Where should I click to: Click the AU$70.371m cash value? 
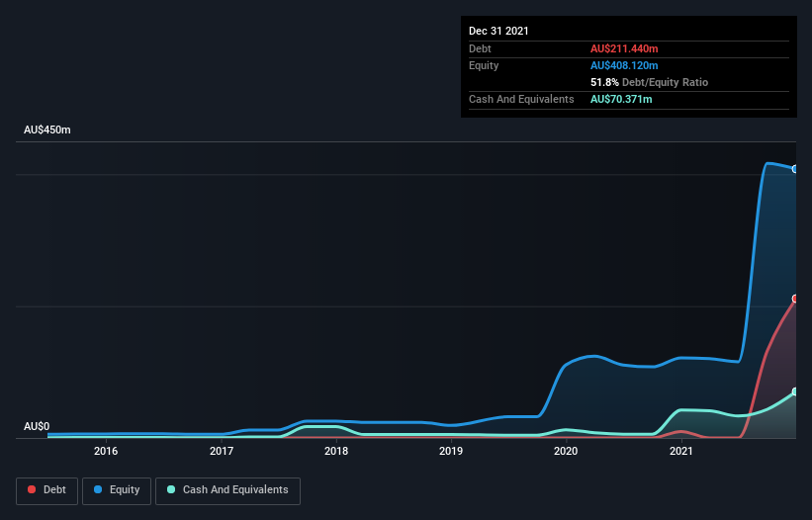click(621, 99)
